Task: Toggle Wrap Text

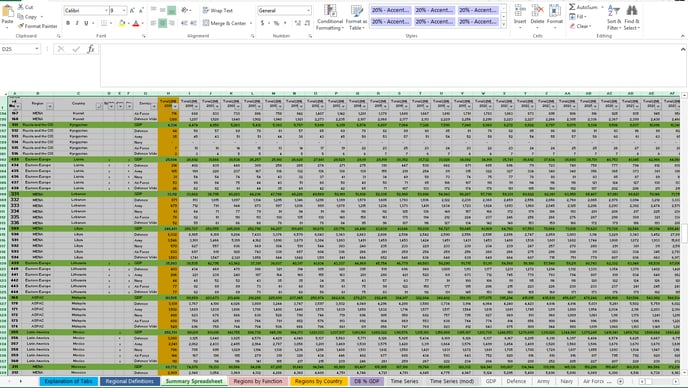Action: point(218,10)
